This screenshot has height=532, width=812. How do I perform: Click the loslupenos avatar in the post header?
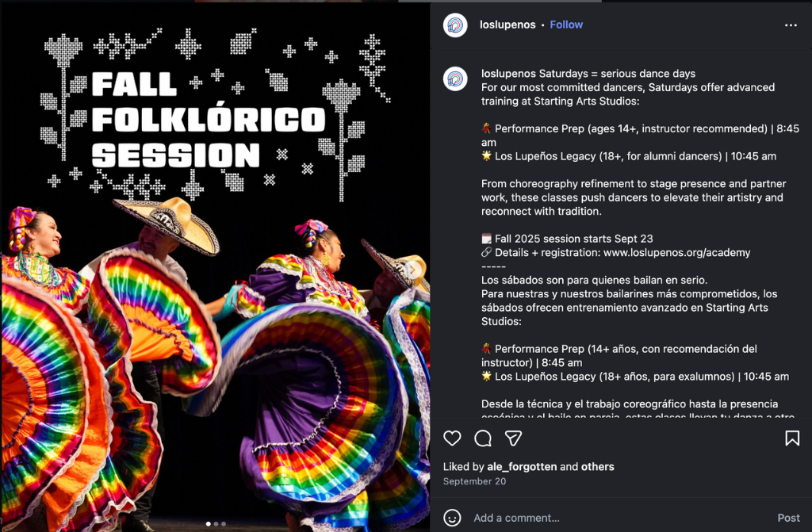[x=455, y=25]
